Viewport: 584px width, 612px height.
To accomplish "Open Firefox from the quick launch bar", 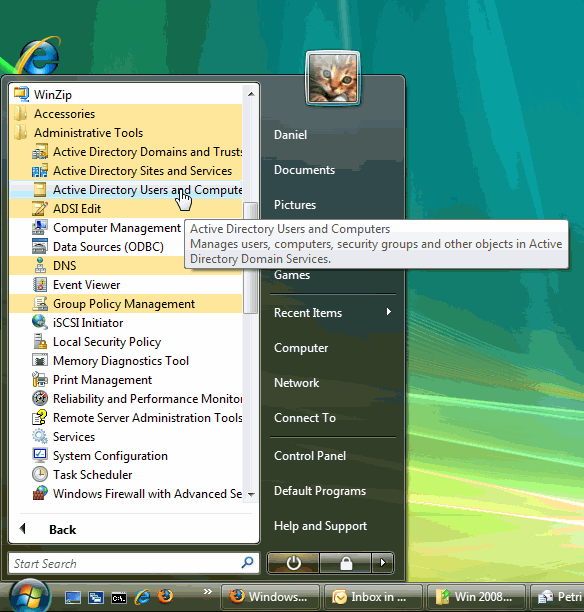I will coord(165,596).
